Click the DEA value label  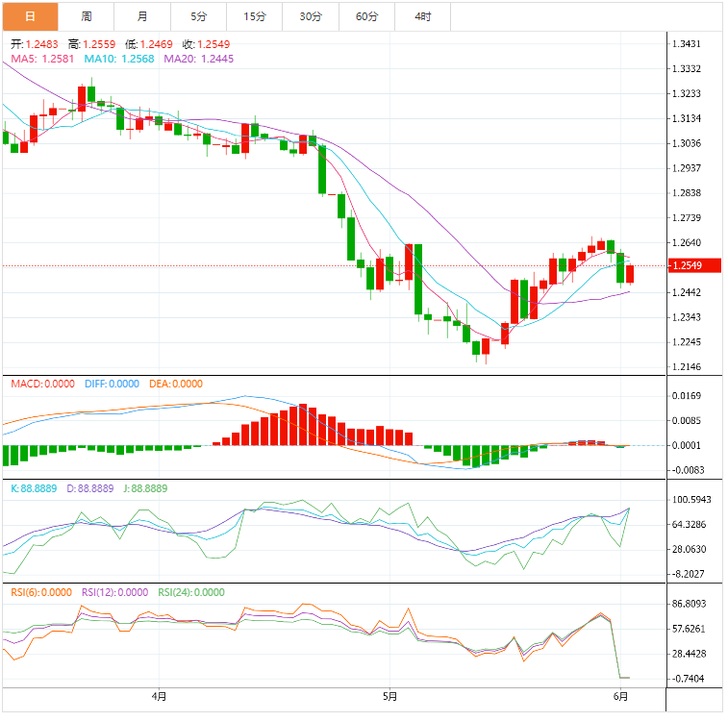point(176,384)
